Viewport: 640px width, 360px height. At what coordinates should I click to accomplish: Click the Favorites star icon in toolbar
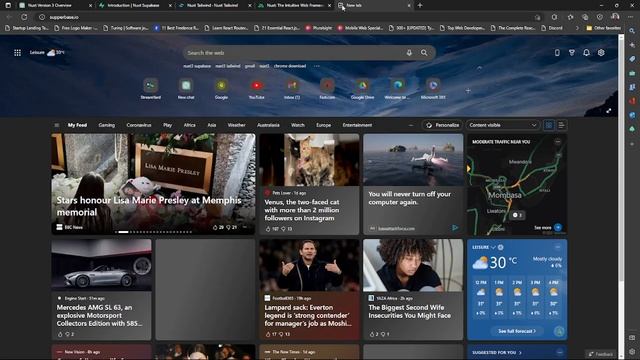[570, 17]
